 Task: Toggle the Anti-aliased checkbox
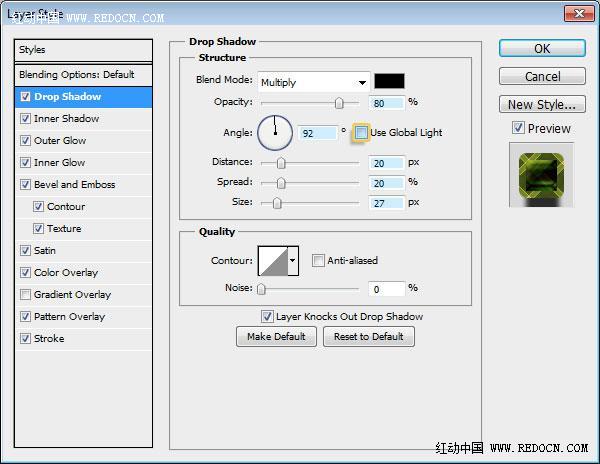(318, 260)
